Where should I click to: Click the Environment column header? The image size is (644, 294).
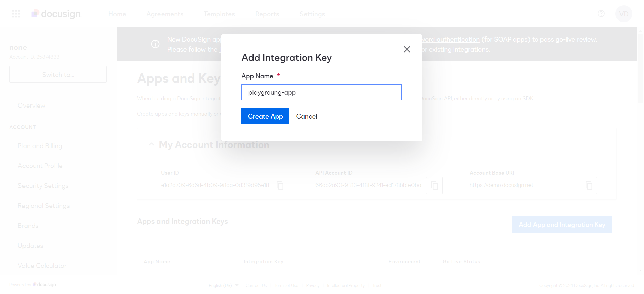point(405,262)
